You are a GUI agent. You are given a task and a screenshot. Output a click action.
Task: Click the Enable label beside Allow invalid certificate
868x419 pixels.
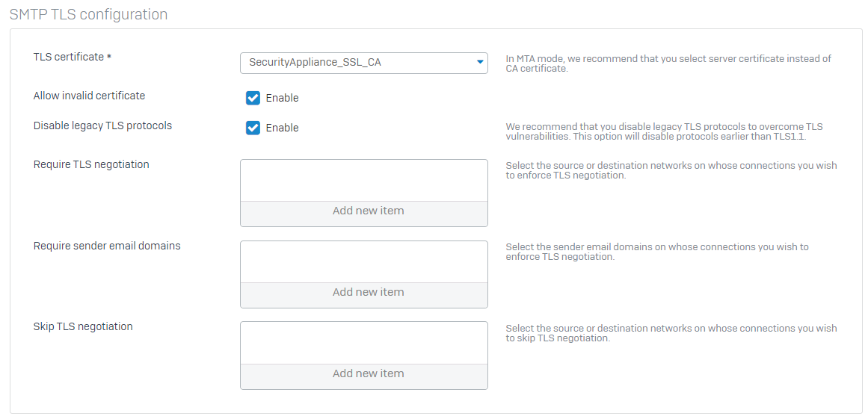(282, 98)
